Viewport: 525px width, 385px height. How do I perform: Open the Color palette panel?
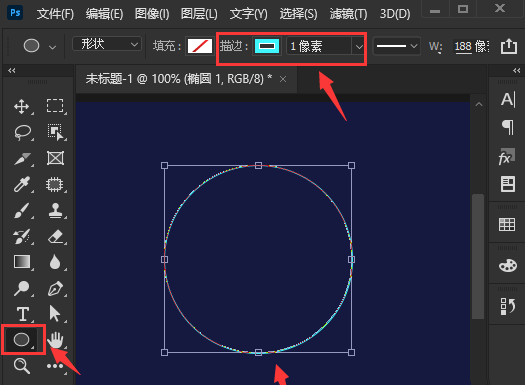point(508,265)
